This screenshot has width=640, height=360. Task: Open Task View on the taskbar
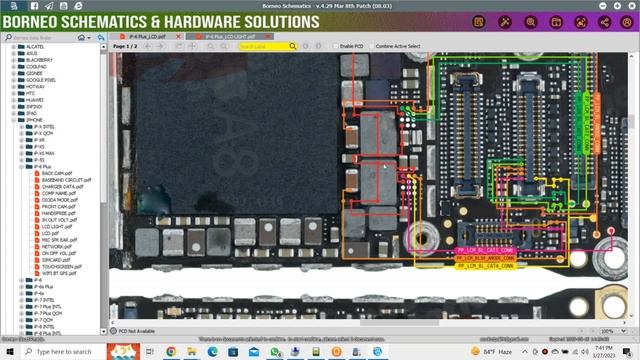[x=150, y=351]
